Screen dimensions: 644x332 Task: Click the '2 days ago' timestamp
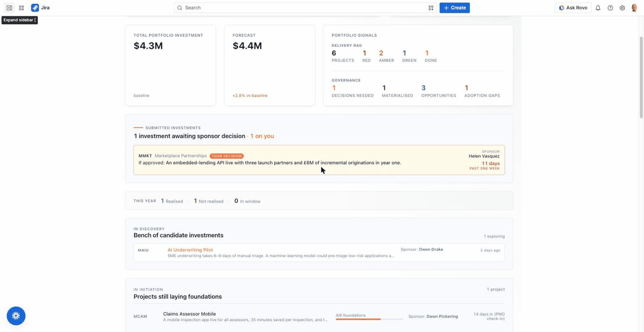[490, 250]
